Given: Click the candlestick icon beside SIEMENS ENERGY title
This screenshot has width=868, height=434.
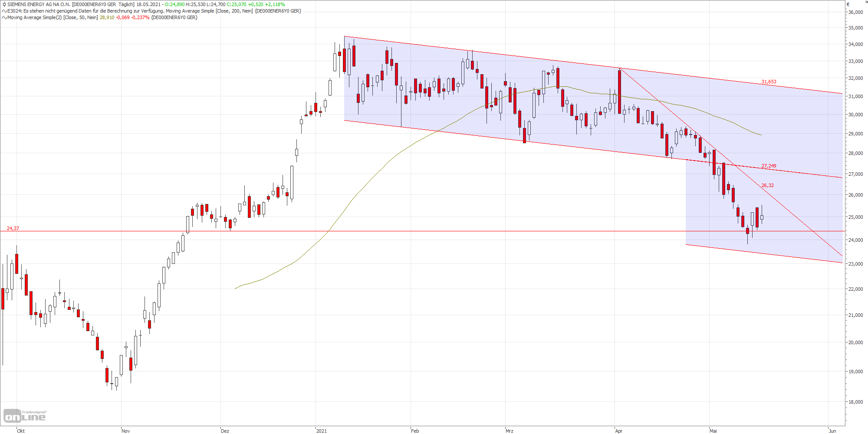Looking at the screenshot, I should coord(4,4).
